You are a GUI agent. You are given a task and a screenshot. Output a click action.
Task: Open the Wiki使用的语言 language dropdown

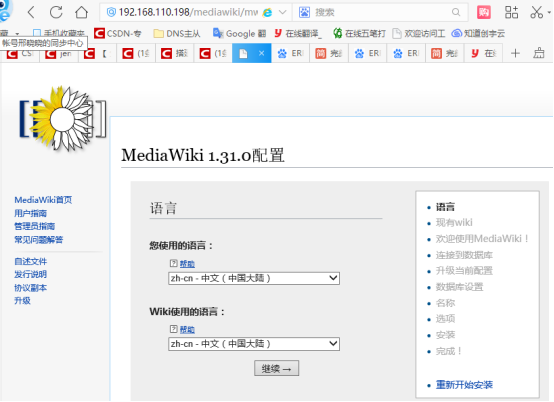(x=254, y=344)
